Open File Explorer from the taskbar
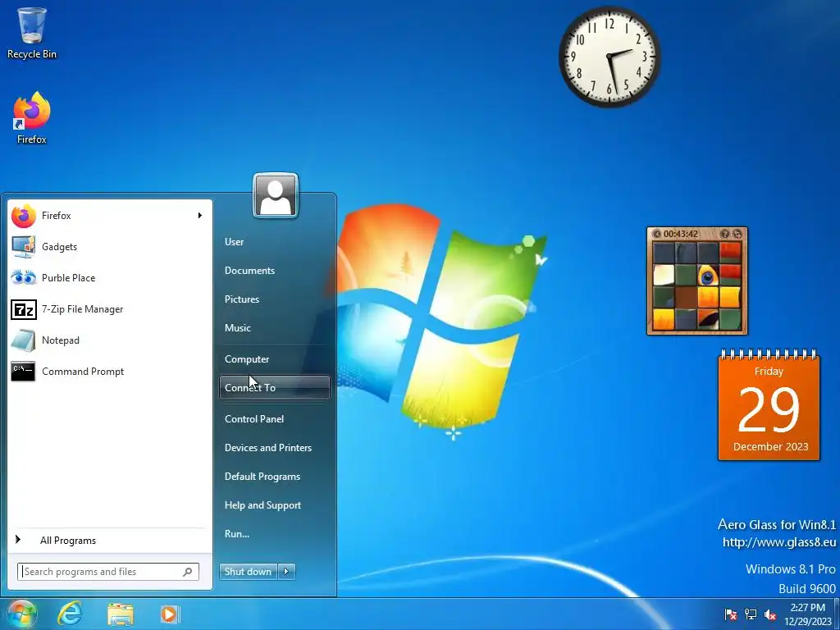 click(121, 614)
